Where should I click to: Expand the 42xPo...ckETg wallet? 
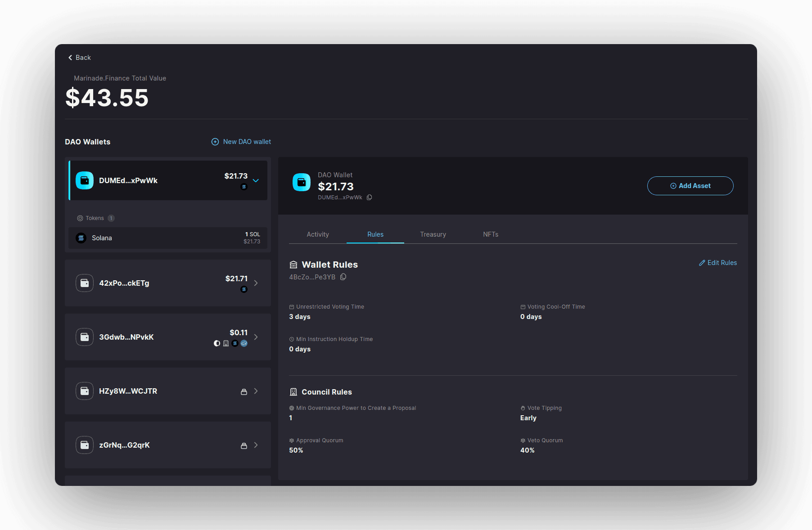(256, 283)
